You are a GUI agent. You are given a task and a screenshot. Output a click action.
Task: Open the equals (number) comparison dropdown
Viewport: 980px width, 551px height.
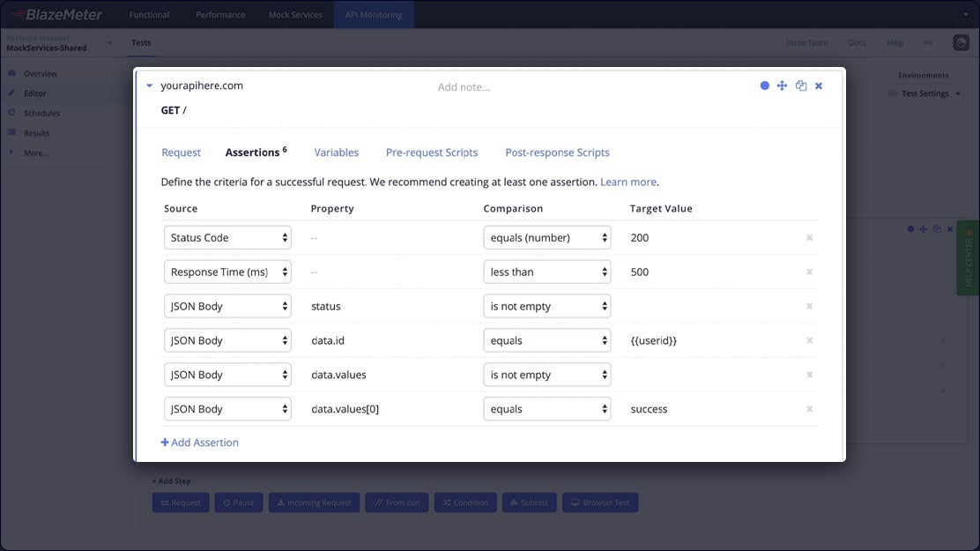(547, 238)
